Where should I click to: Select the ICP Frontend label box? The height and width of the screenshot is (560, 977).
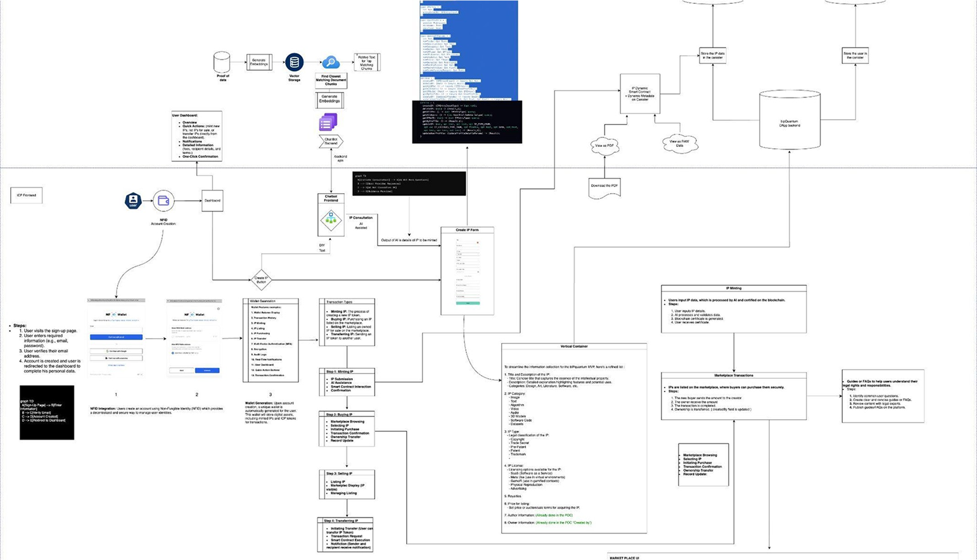27,195
